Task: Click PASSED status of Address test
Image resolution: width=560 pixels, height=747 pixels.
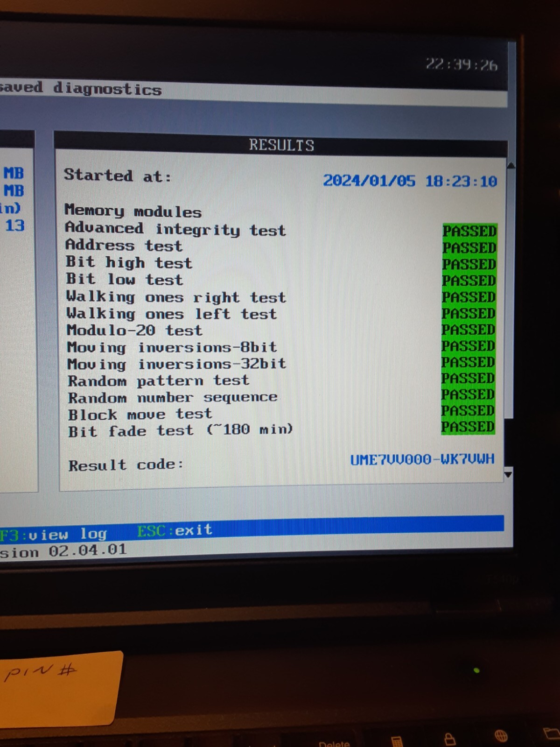Action: pyautogui.click(x=469, y=247)
